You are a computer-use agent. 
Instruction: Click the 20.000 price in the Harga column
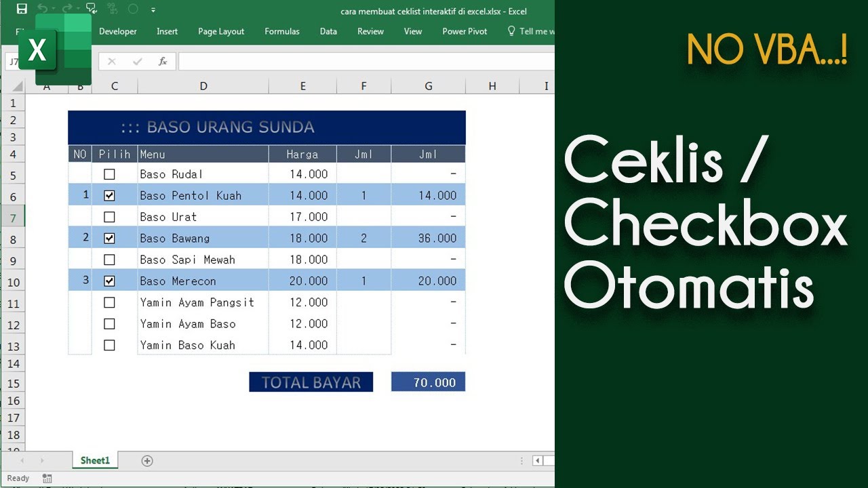(302, 281)
